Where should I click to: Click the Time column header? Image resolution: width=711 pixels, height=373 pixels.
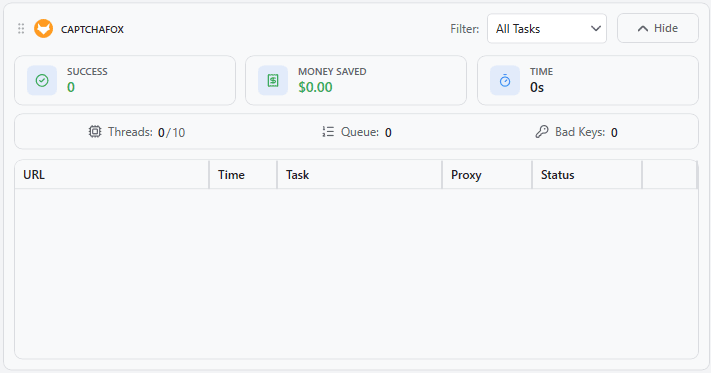243,174
